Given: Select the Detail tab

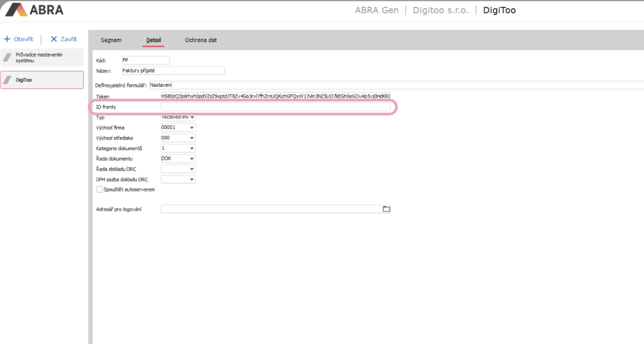Looking at the screenshot, I should 153,40.
